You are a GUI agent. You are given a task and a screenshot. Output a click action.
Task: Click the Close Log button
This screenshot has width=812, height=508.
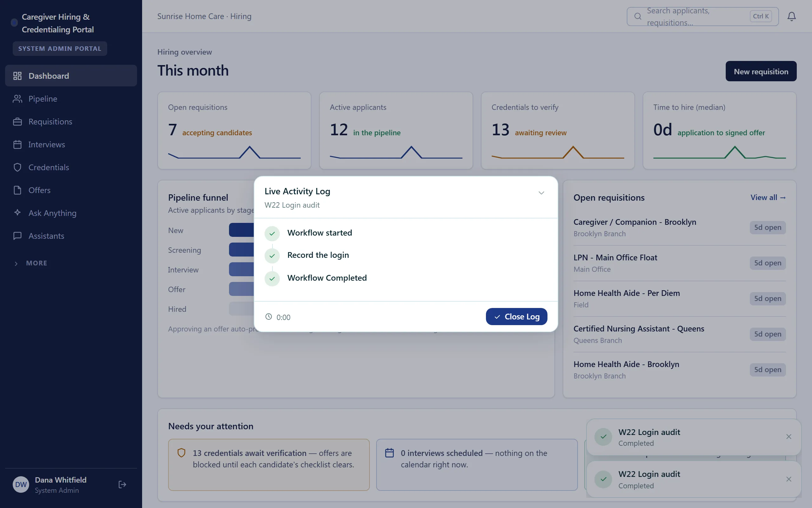pyautogui.click(x=516, y=317)
